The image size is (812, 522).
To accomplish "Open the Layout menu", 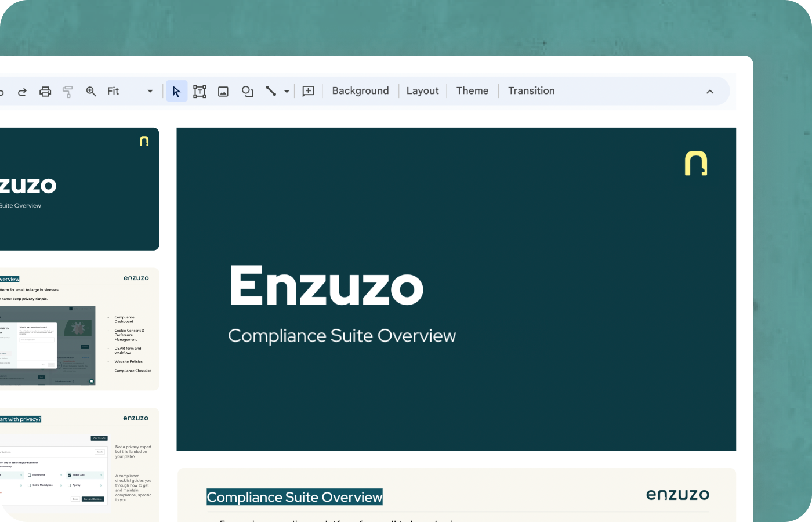I will click(x=423, y=91).
